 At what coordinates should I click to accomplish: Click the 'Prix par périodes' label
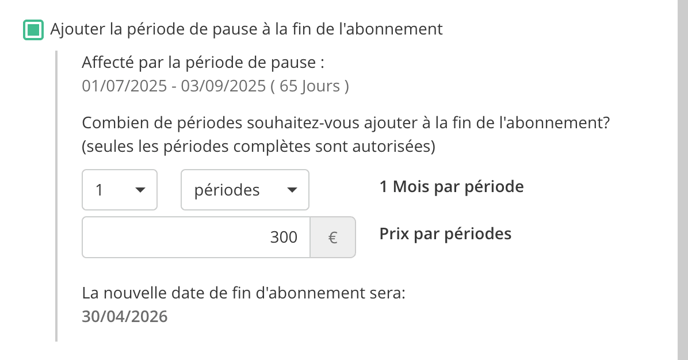445,234
